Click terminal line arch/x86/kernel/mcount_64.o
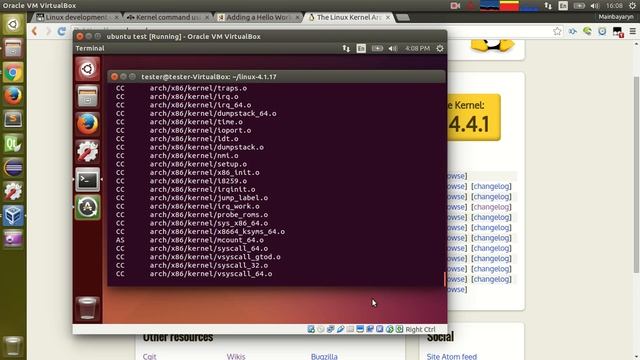640x360 pixels. pos(207,240)
